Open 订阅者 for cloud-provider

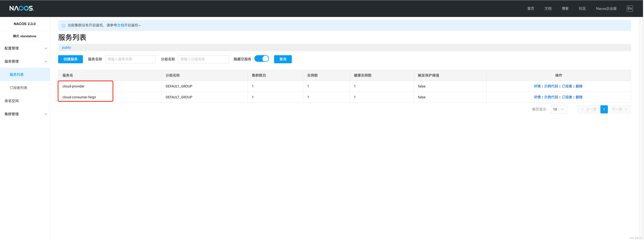(567, 86)
